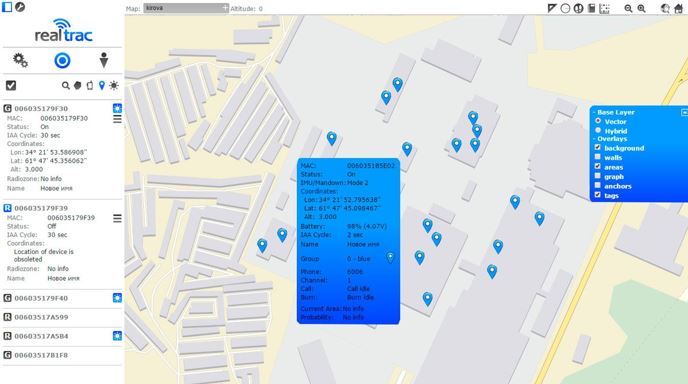Viewport: 688px width, 384px height.
Task: Select the ruler triangle measure tool
Action: [x=552, y=8]
